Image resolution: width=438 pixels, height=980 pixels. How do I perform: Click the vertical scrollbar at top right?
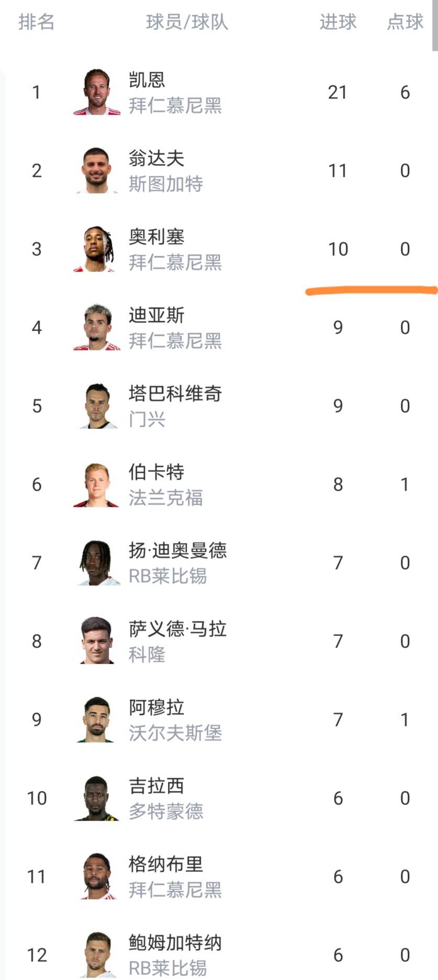435,26
